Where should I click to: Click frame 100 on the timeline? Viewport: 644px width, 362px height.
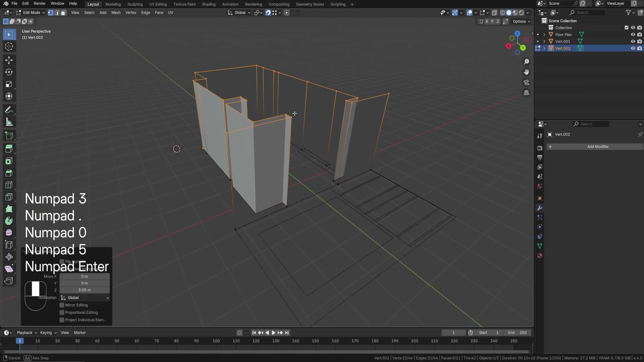pos(216,341)
